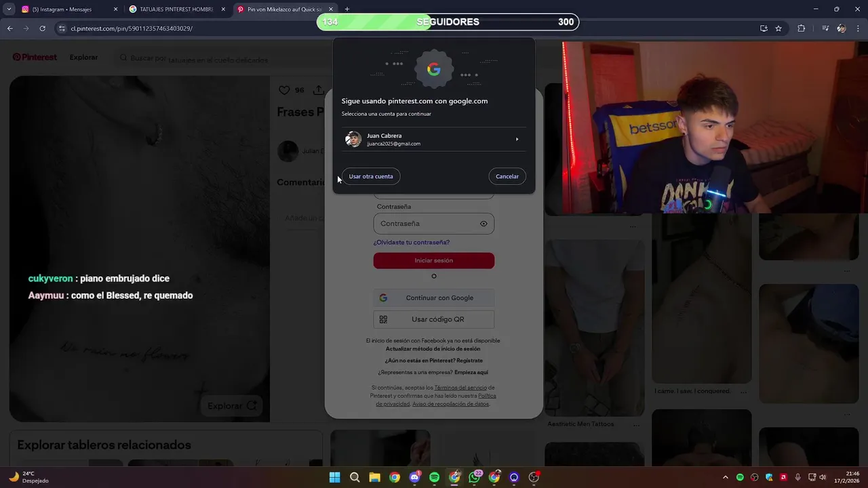Open Discord from the taskbar
The image size is (868, 488).
coord(414,477)
